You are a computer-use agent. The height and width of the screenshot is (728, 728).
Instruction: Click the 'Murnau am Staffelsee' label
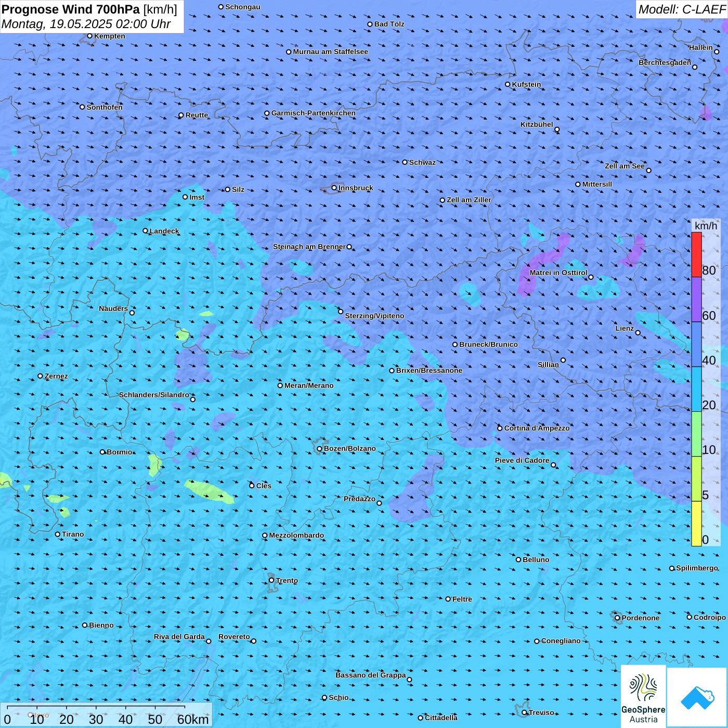coord(331,51)
